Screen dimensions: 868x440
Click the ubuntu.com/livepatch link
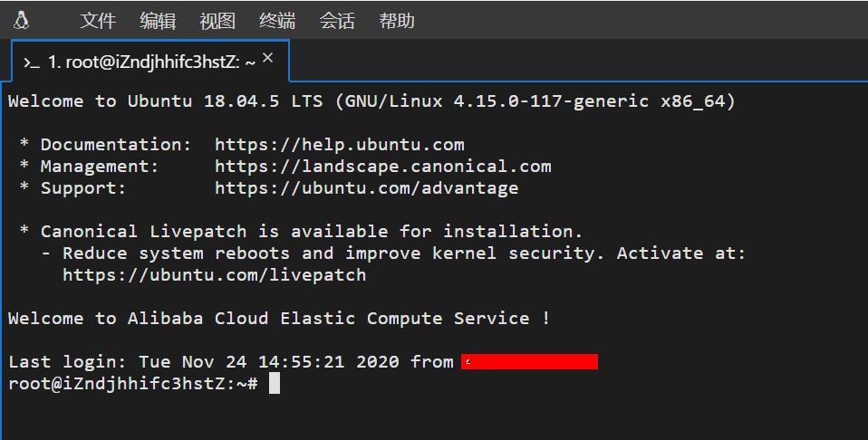(214, 275)
